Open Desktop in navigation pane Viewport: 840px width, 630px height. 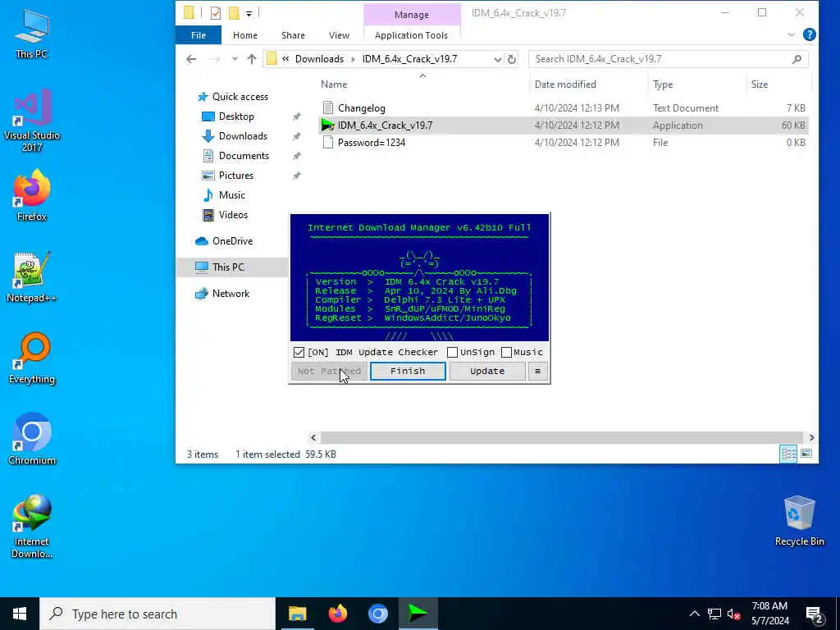(x=236, y=116)
